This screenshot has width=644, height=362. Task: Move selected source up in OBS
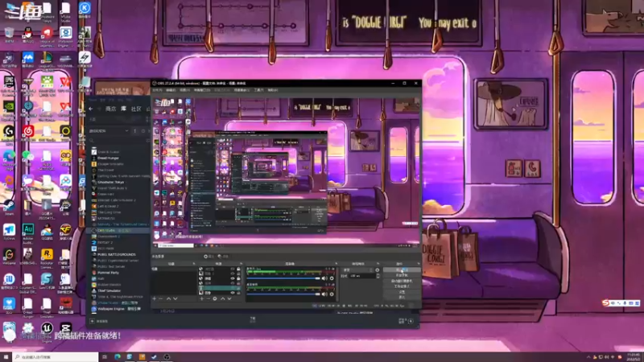coord(223,298)
